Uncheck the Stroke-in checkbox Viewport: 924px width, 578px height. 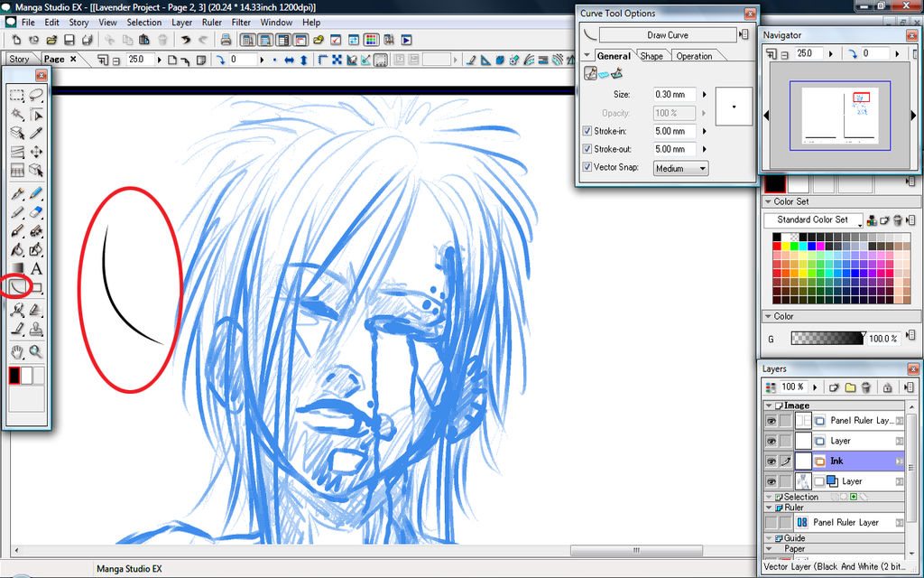[x=588, y=131]
